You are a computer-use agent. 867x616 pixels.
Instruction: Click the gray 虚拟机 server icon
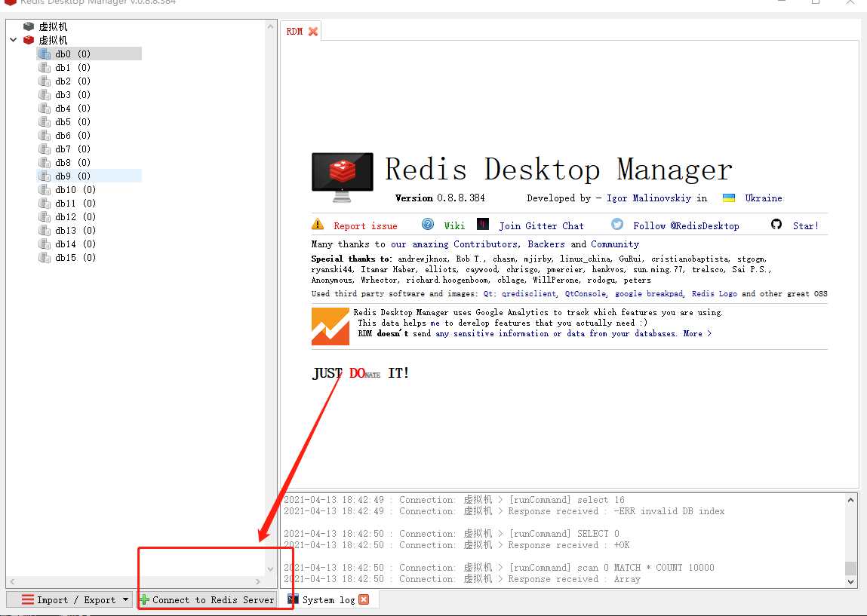[x=29, y=26]
